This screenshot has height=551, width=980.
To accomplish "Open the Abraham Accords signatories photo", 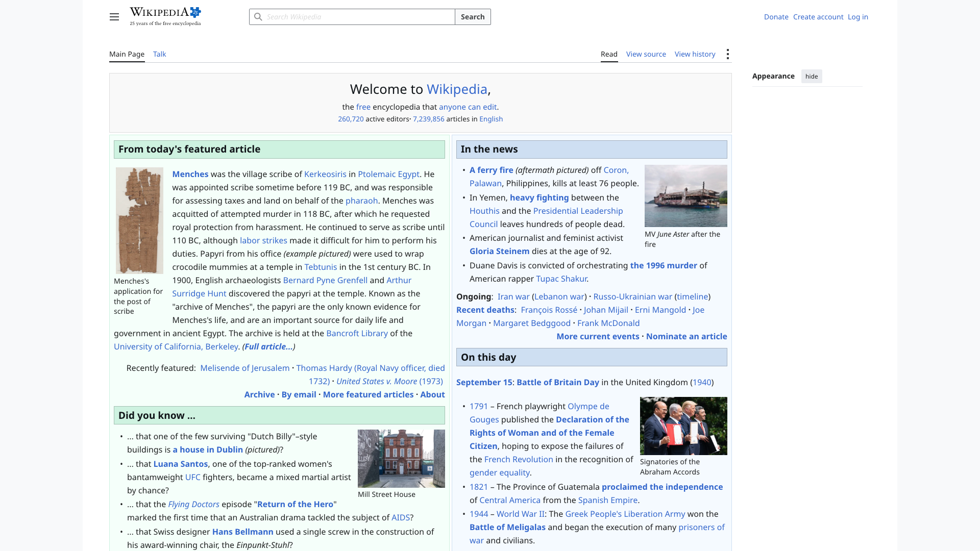I will [683, 426].
